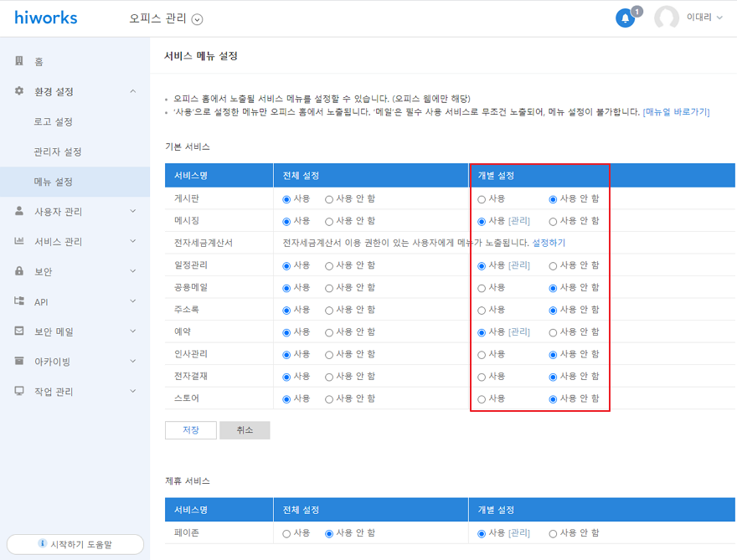737x560 pixels.
Task: Set 메시징 개별 설정 to 사용 안 함
Action: pos(553,221)
